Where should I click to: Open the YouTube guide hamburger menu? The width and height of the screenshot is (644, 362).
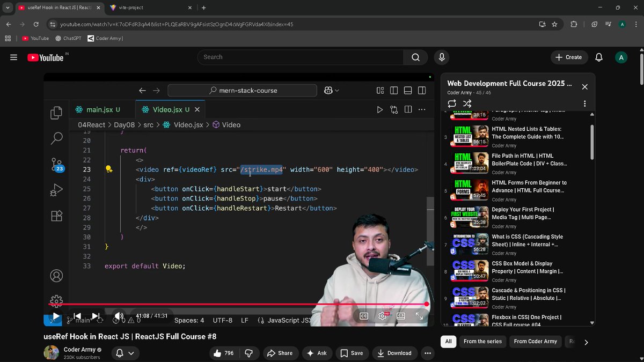pos(13,57)
